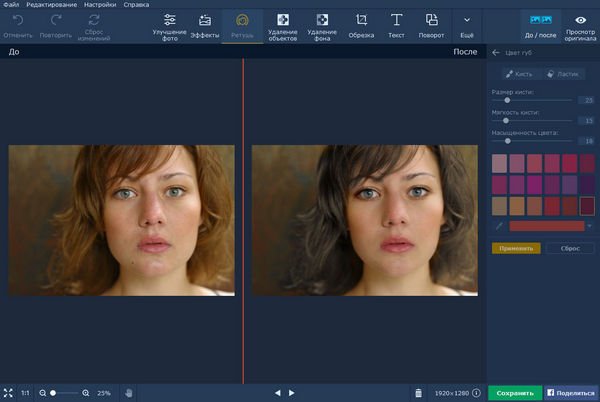
Task: Pick the dark burgundy selected swatch
Action: [587, 206]
